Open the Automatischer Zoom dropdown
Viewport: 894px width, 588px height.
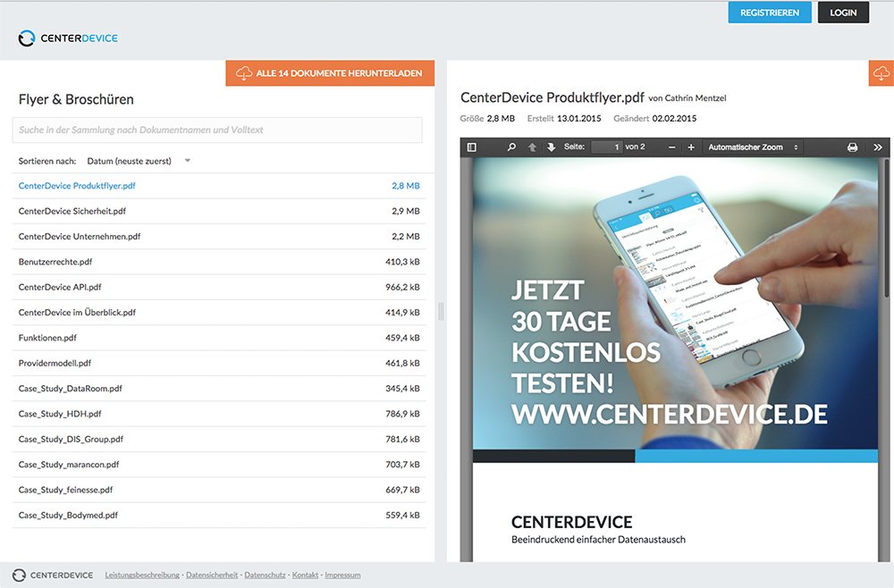(752, 147)
